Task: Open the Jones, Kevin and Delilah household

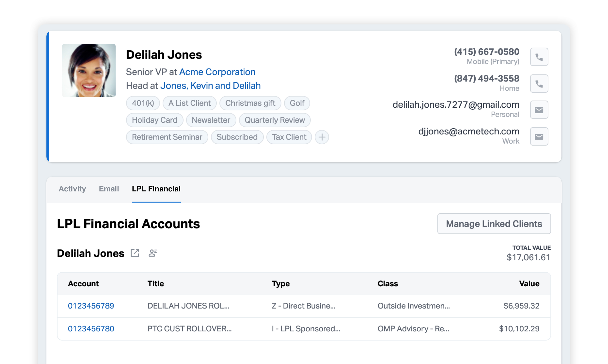Action: pyautogui.click(x=211, y=86)
